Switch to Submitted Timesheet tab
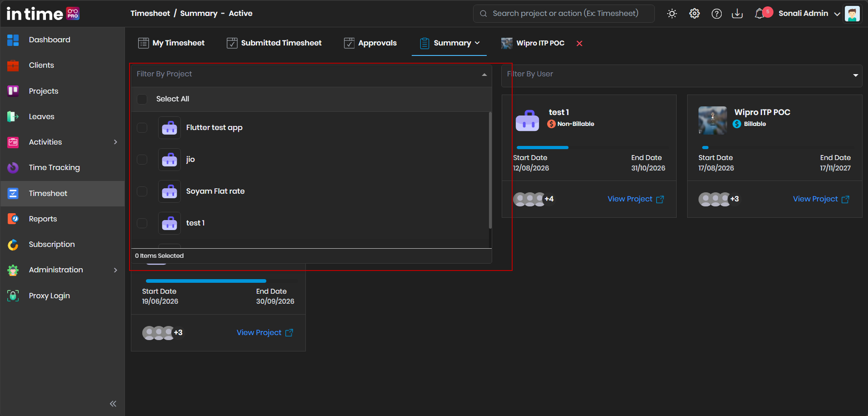This screenshot has height=416, width=868. point(274,43)
